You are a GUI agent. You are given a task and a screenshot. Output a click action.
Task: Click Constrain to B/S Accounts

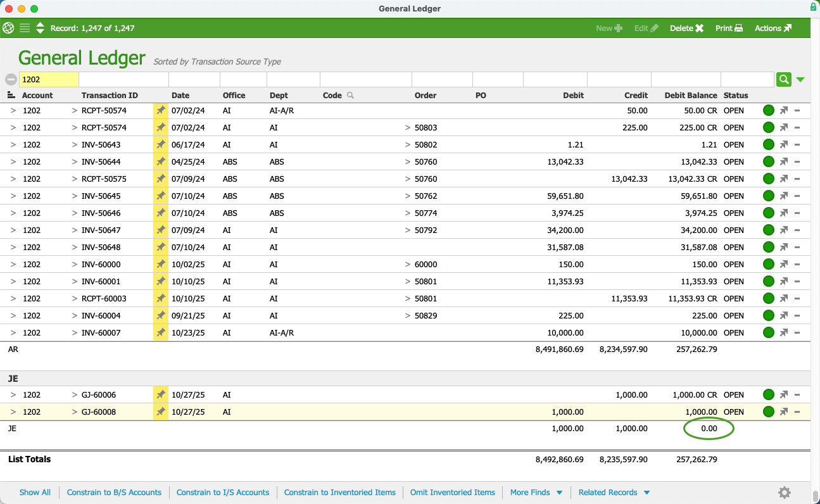[114, 493]
